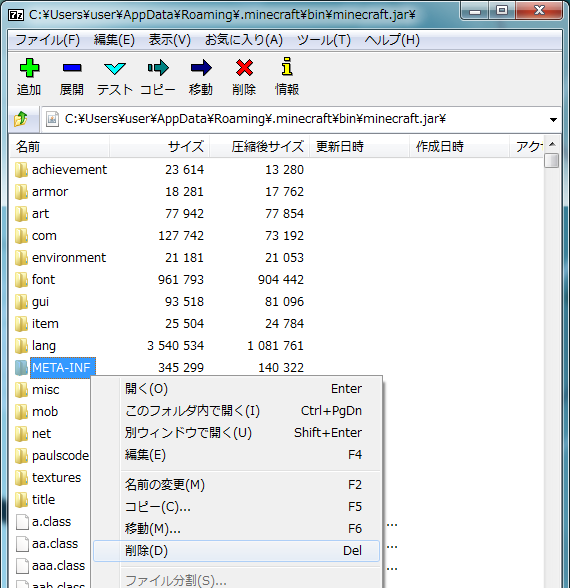Click com size value 127 742
570x588 pixels.
tap(181, 236)
